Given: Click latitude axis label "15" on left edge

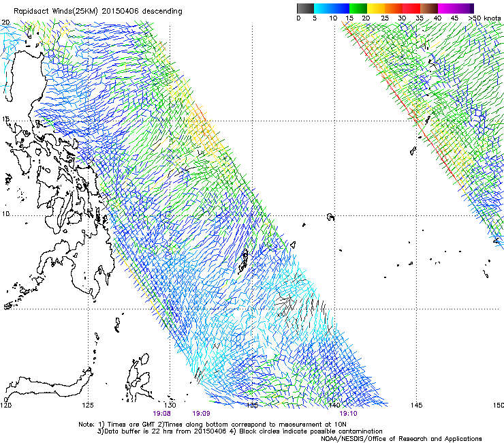Looking at the screenshot, I should [x=5, y=119].
